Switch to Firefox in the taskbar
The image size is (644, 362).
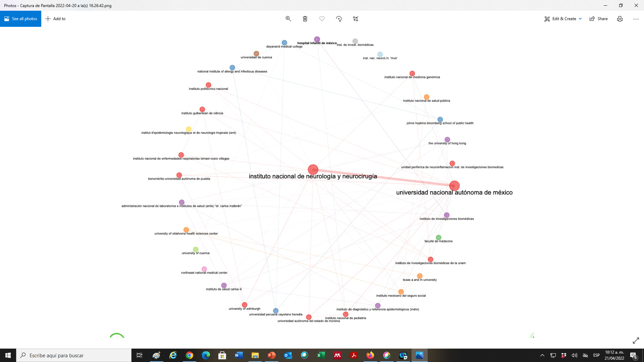[x=370, y=355]
